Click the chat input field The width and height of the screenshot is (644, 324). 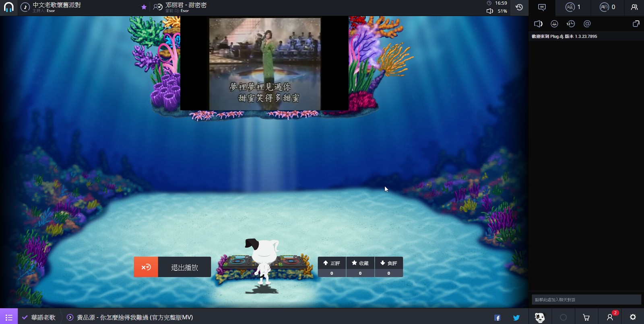pyautogui.click(x=586, y=299)
